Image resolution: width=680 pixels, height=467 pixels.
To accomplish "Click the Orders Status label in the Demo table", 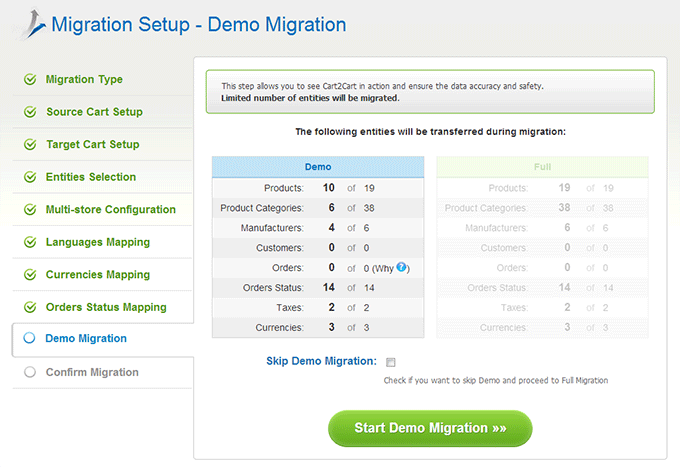I will (273, 288).
